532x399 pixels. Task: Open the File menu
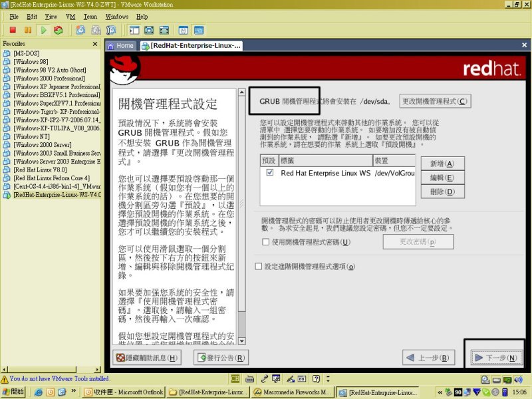click(x=14, y=17)
